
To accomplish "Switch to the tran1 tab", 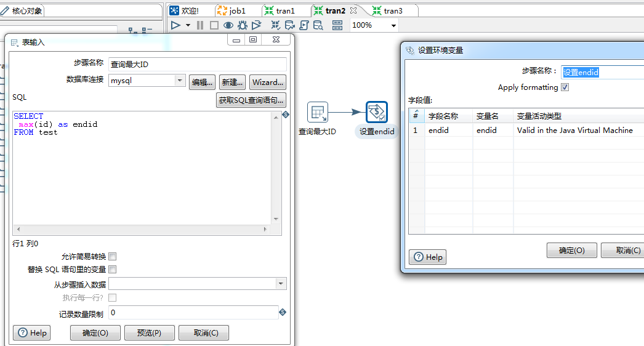I will tap(280, 10).
